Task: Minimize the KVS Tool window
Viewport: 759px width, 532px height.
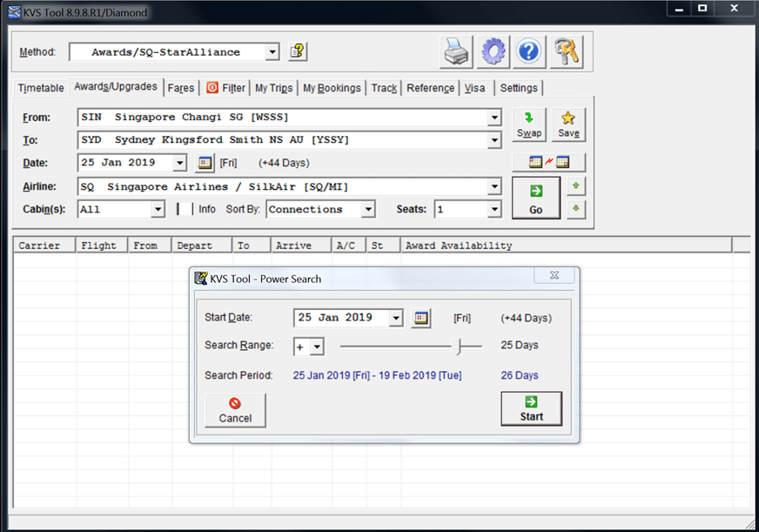Action: click(679, 9)
